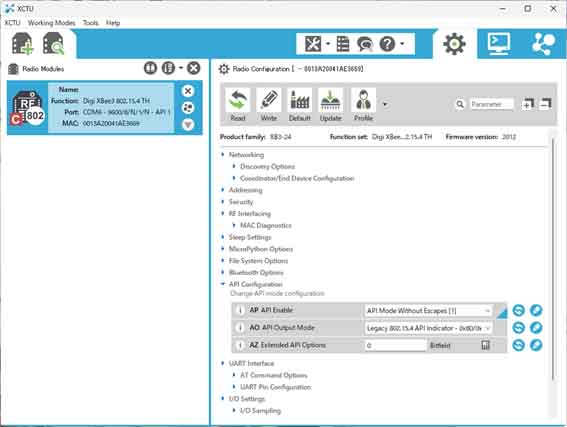This screenshot has height=427, width=567.
Task: Click the Read settings button
Action: (x=238, y=105)
